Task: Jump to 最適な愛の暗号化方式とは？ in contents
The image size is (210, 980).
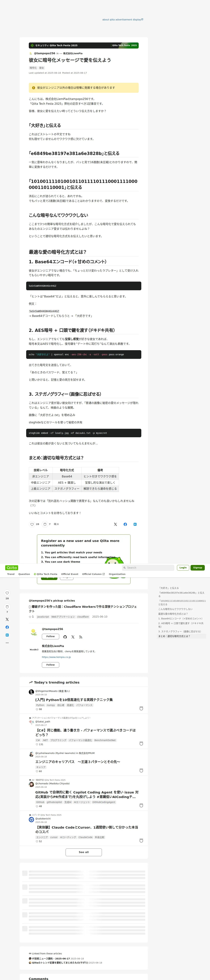Action: tap(173, 614)
